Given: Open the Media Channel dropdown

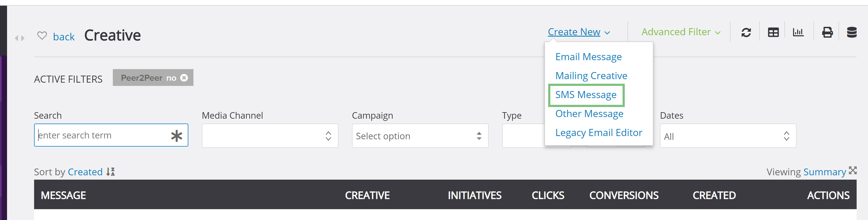Looking at the screenshot, I should pyautogui.click(x=270, y=136).
